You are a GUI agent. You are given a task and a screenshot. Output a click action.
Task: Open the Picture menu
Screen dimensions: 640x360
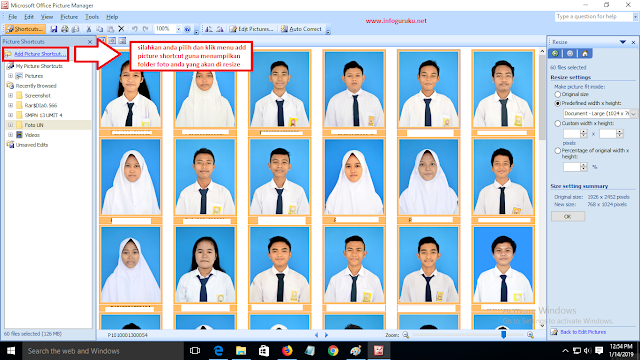(x=69, y=17)
